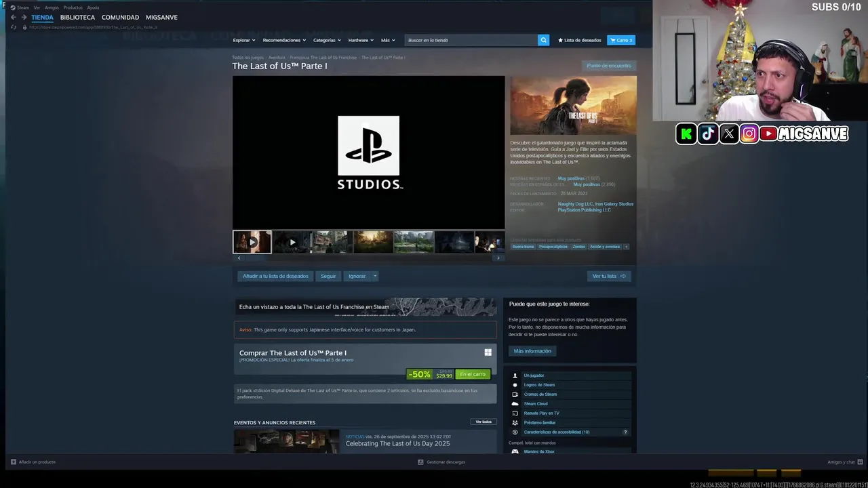
Task: Click the magnifier search button
Action: pos(543,40)
